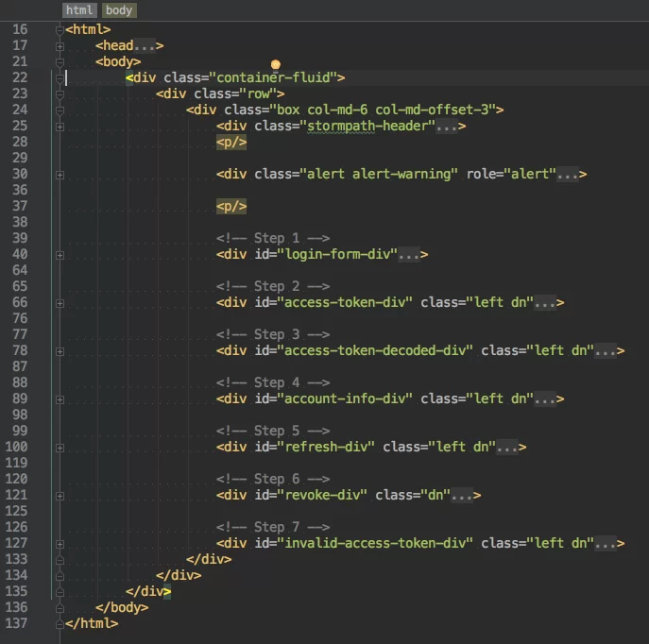This screenshot has width=649, height=644.
Task: Click the Step 2 comment
Action: (273, 286)
